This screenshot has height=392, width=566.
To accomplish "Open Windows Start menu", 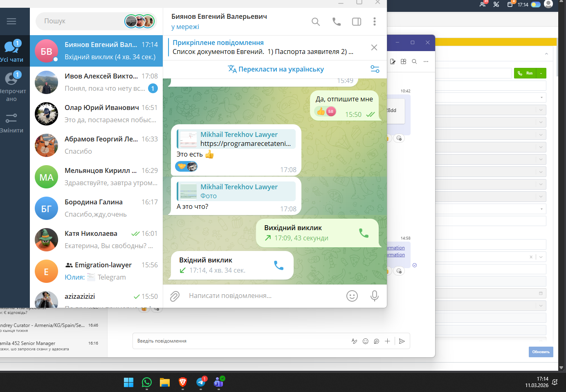I will pos(128,382).
